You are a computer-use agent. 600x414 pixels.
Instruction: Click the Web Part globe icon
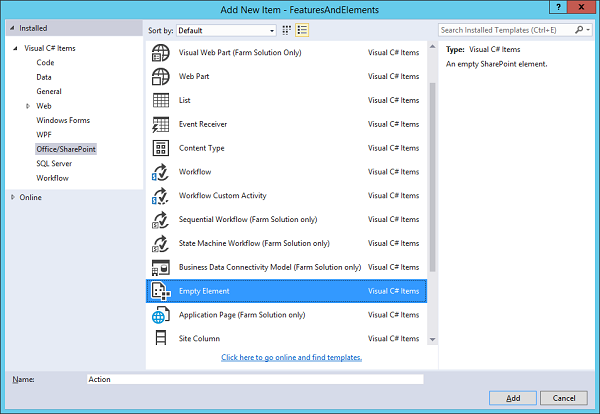coord(160,76)
